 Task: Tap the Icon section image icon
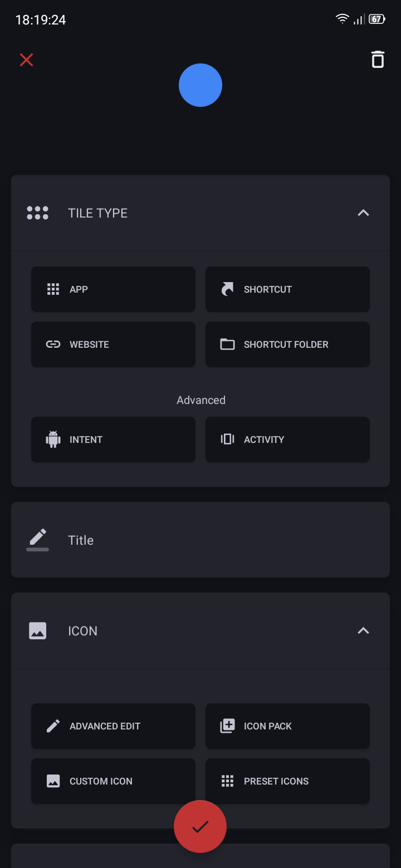click(38, 630)
